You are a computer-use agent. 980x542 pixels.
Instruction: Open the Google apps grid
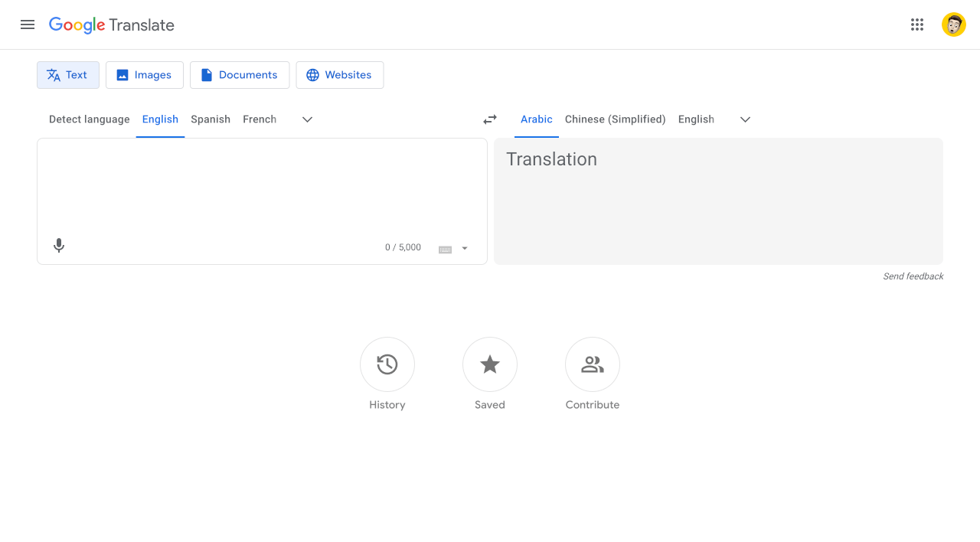tap(917, 24)
